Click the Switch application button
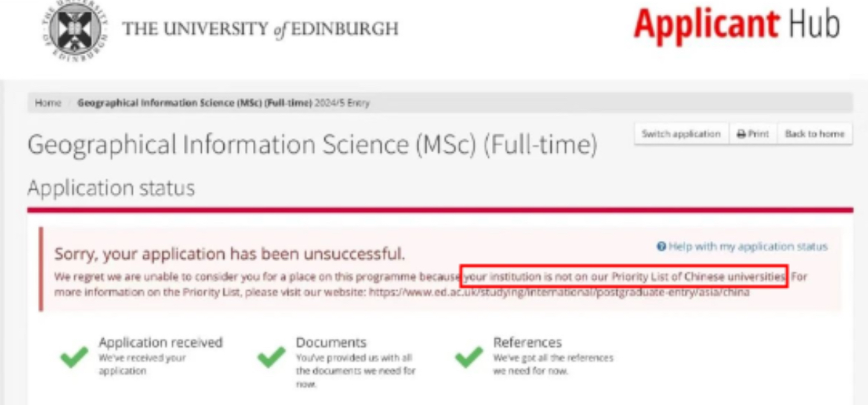Image resolution: width=868 pixels, height=405 pixels. 681,134
